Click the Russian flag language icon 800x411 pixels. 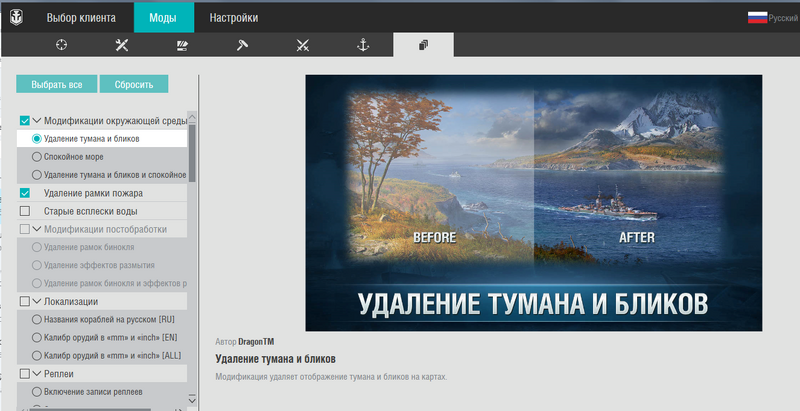(757, 18)
